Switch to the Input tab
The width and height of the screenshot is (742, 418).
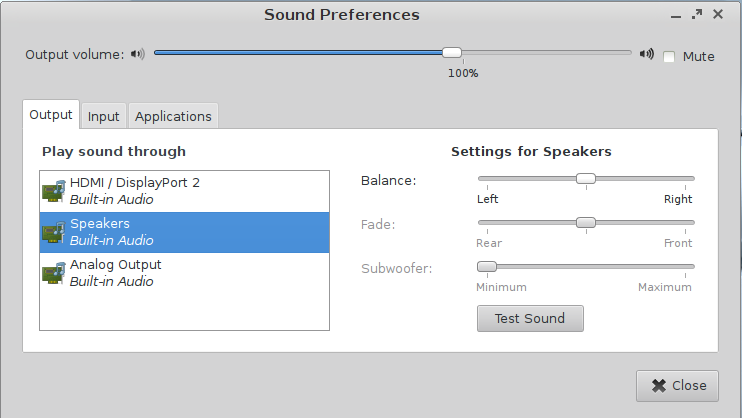103,116
